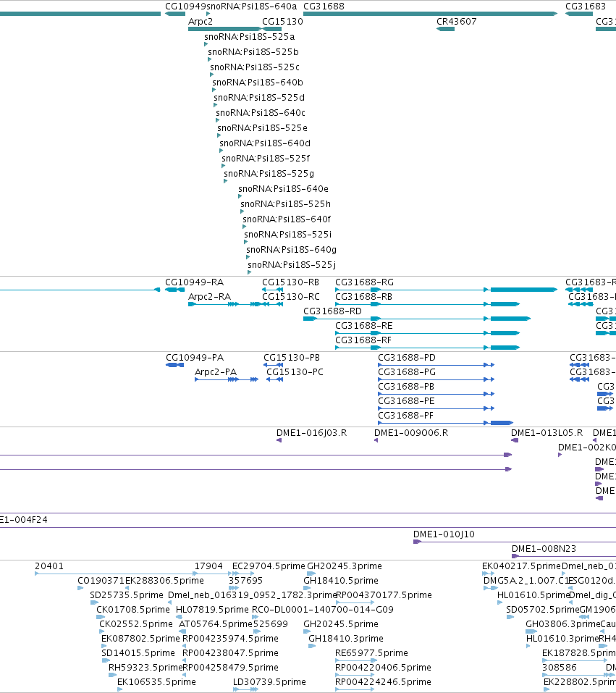Click the DME1-008N23 clone feature
The image size is (616, 693).
(x=564, y=556)
